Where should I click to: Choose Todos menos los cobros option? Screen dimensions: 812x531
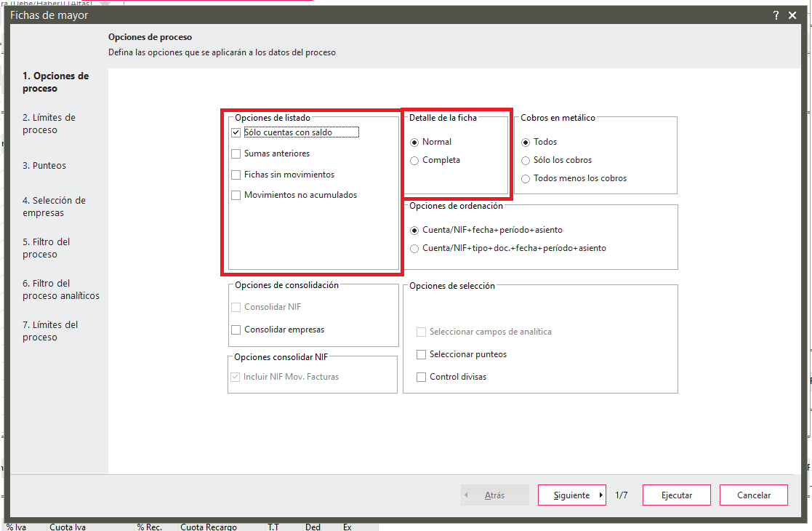tap(526, 179)
